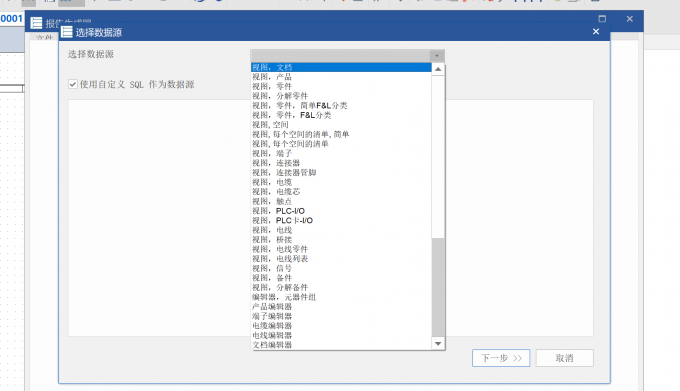Choose 视图, 电线零件 entry
The height and width of the screenshot is (391, 680).
[341, 249]
